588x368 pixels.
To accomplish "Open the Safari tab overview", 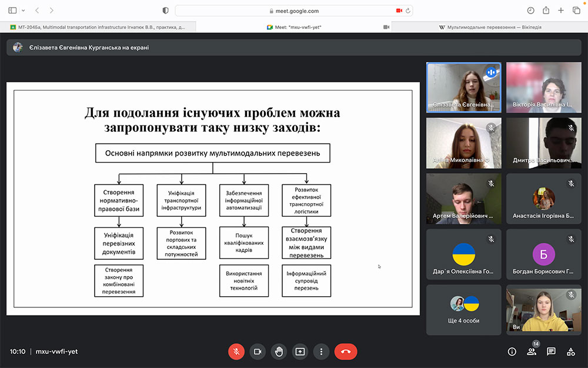I will click(x=576, y=11).
